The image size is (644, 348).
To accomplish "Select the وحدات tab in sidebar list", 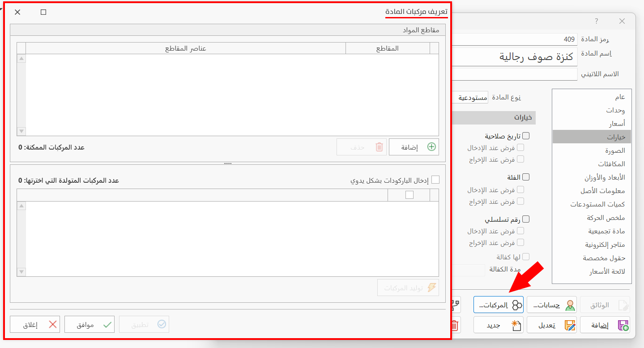I will click(592, 110).
